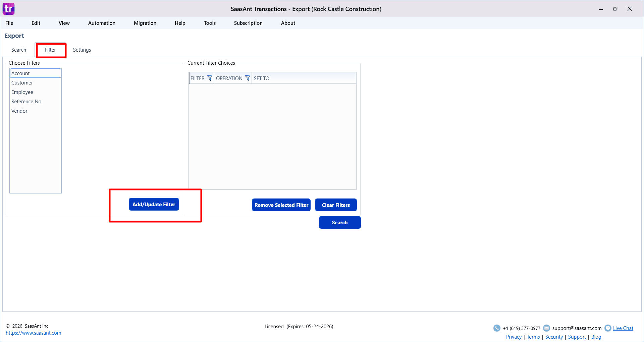Image resolution: width=644 pixels, height=342 pixels.
Task: Open the View menu
Action: click(64, 23)
